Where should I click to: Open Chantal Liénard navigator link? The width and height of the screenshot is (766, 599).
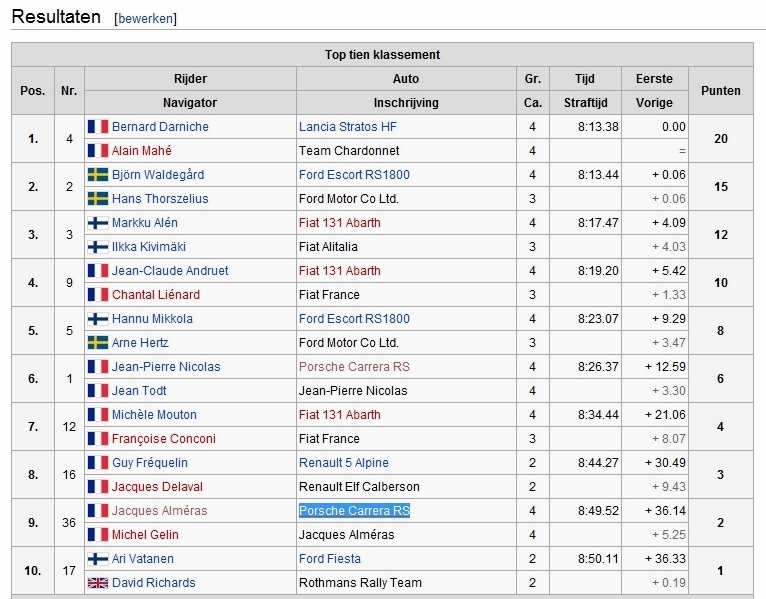[156, 294]
